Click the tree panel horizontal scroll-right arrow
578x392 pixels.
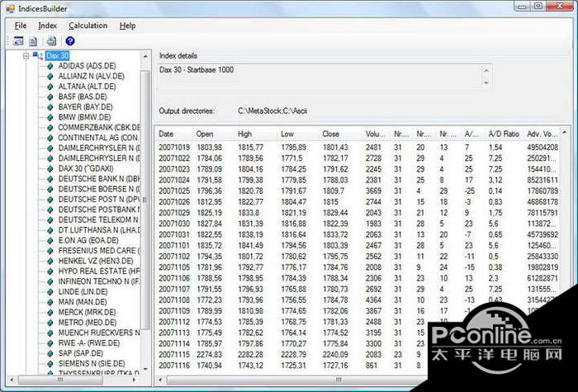coord(134,380)
